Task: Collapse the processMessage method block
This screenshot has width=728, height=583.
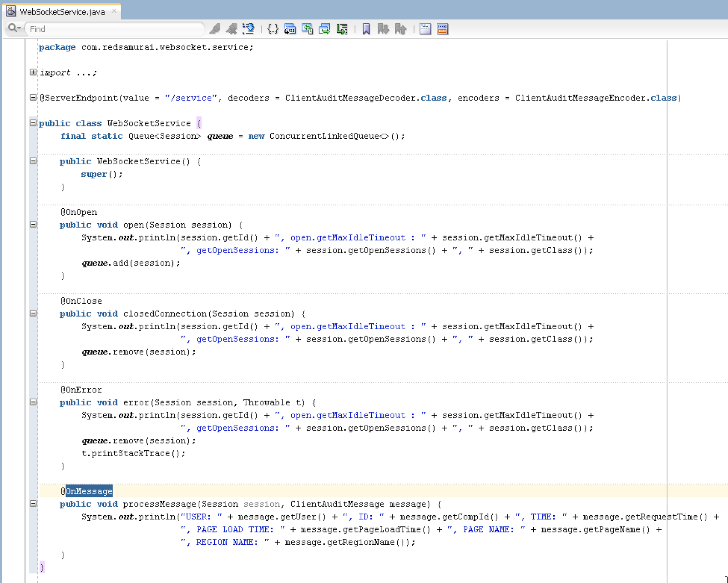Action: click(32, 504)
